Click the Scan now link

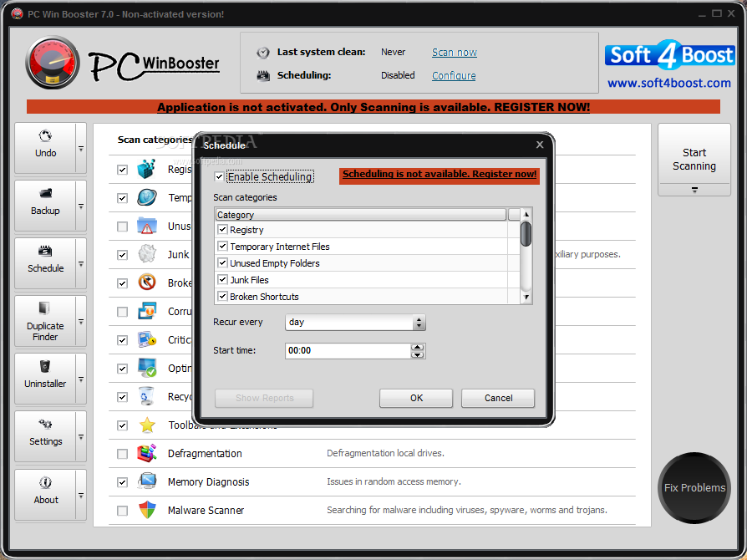click(x=455, y=53)
